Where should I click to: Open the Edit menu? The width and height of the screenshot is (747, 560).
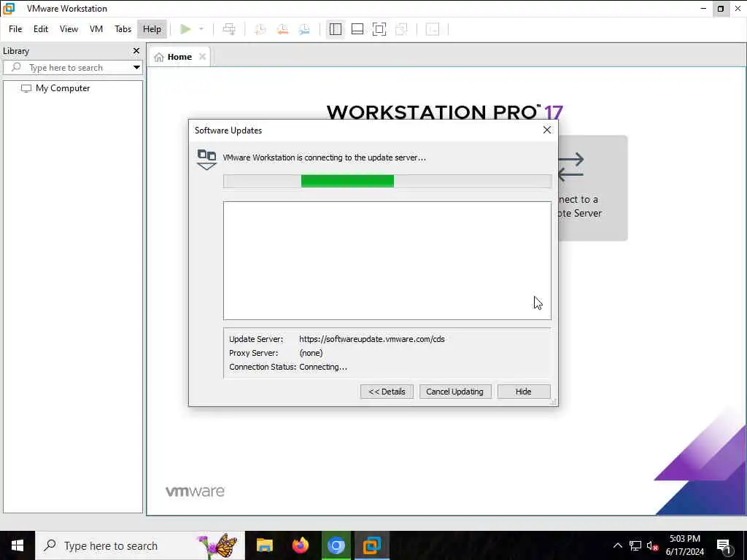(41, 29)
